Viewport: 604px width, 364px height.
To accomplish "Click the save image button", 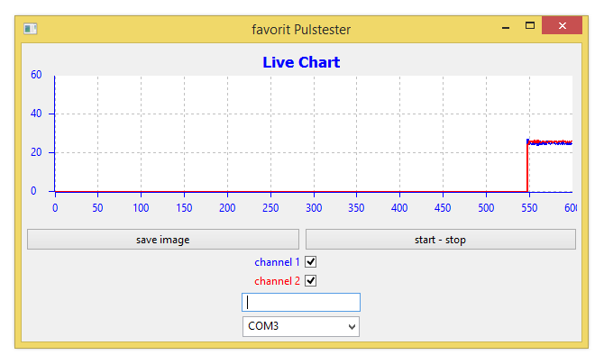I will click(163, 240).
